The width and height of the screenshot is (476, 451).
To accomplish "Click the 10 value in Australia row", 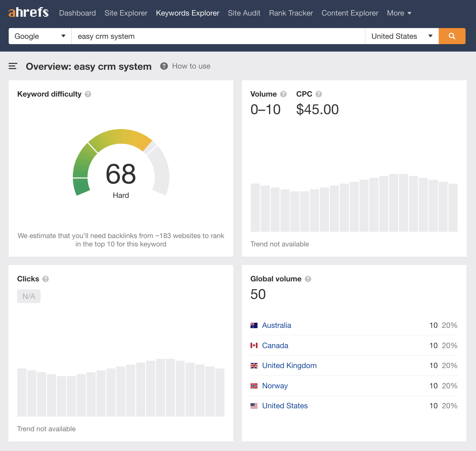I will (433, 325).
